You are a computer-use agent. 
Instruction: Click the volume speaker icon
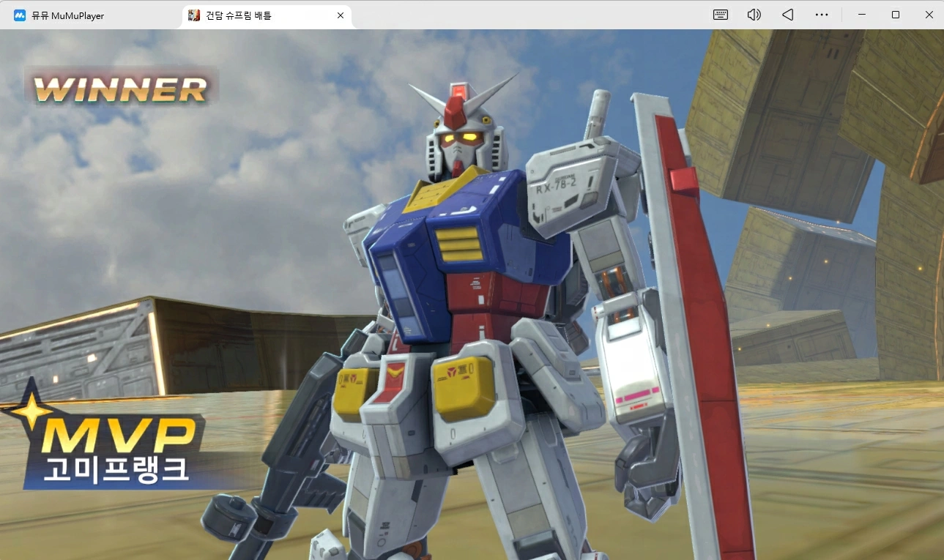[754, 15]
